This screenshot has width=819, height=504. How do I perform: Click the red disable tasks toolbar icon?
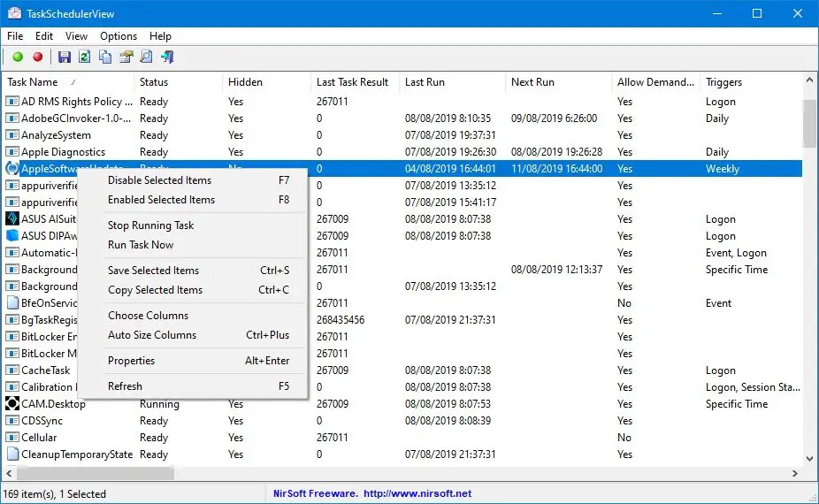click(x=37, y=57)
